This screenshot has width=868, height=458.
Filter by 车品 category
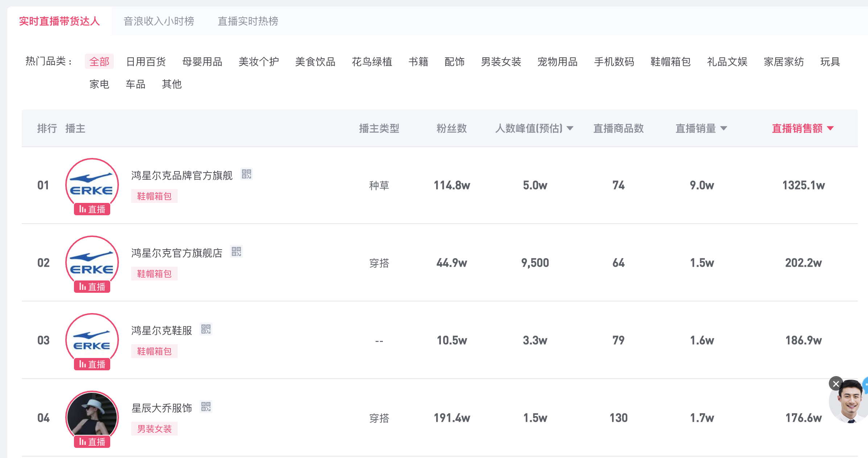(x=136, y=84)
